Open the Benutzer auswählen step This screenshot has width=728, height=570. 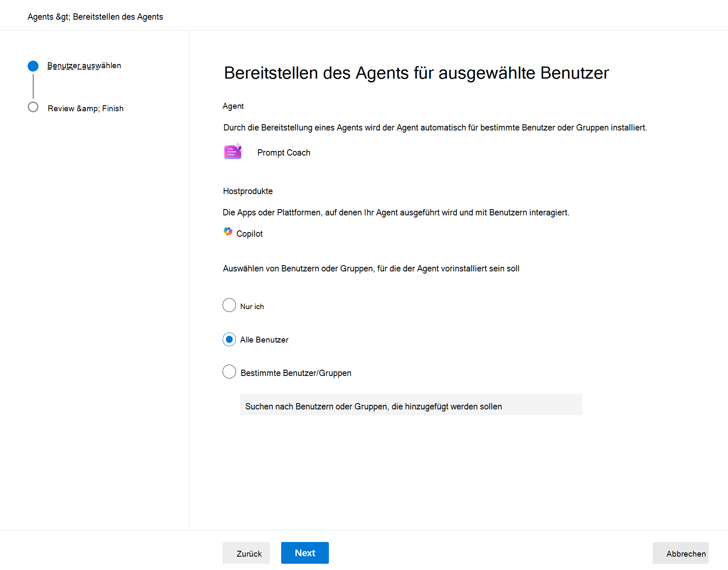click(x=84, y=66)
